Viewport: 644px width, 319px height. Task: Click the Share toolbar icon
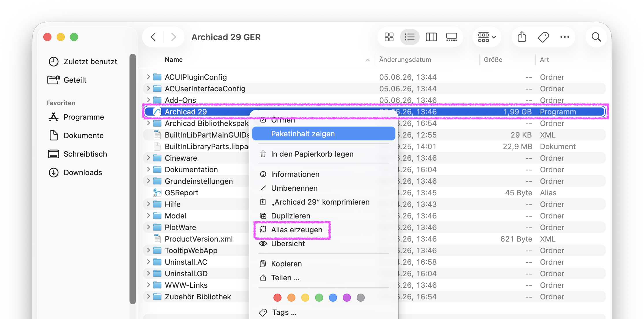(522, 37)
